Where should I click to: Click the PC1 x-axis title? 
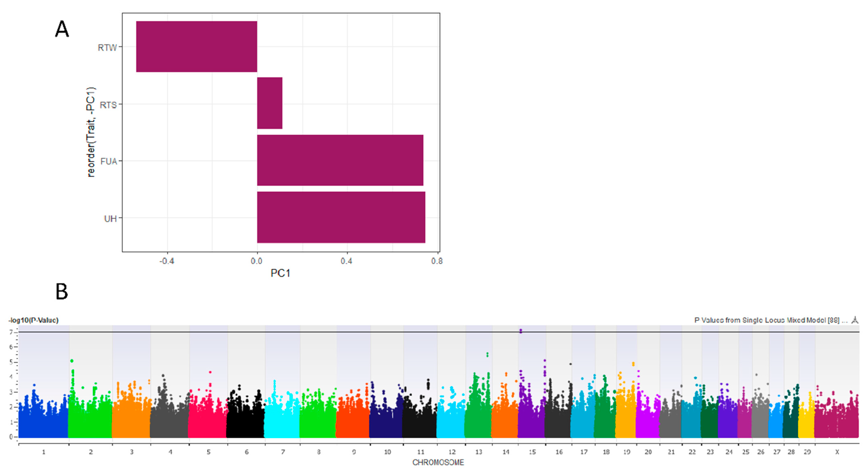pos(280,273)
